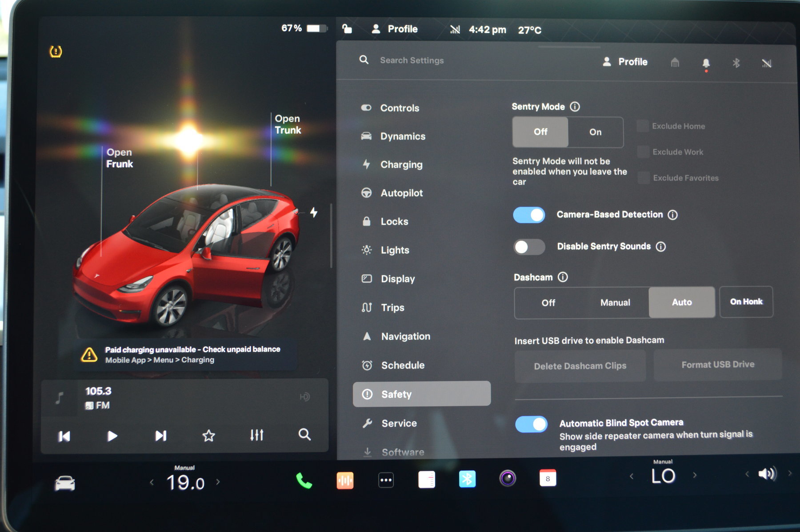
Task: Open the calendar app icon
Action: pyautogui.click(x=548, y=479)
